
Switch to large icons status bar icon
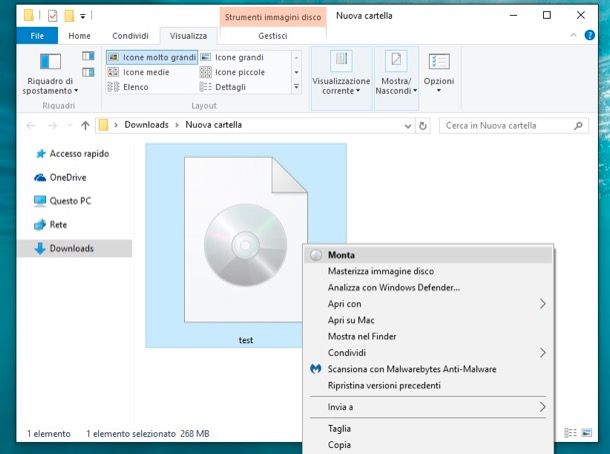pyautogui.click(x=586, y=433)
